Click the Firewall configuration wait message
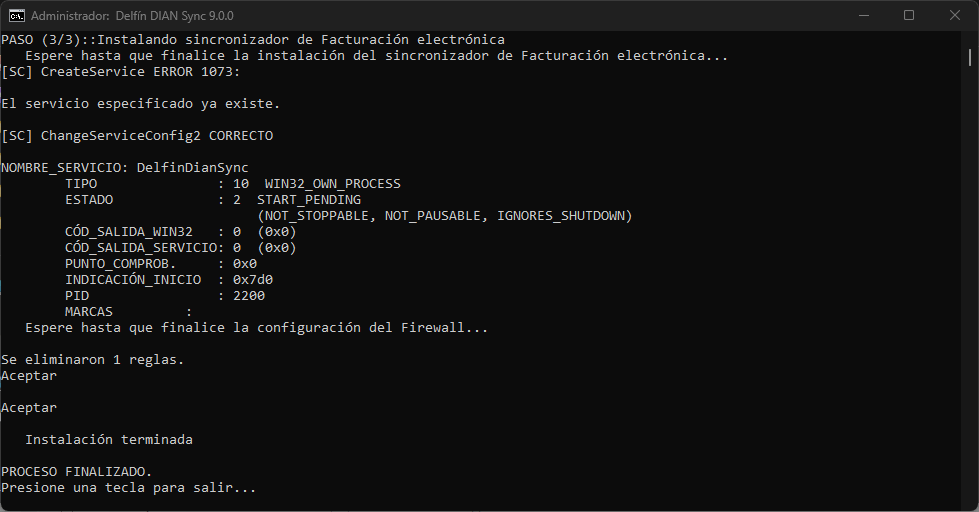979x512 pixels. 256,327
